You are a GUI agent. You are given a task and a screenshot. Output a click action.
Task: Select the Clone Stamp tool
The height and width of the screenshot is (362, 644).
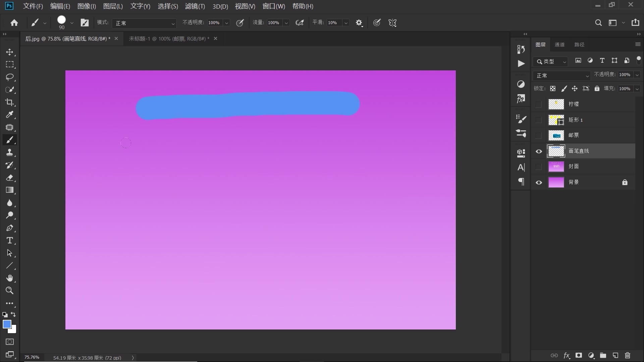pos(9,153)
